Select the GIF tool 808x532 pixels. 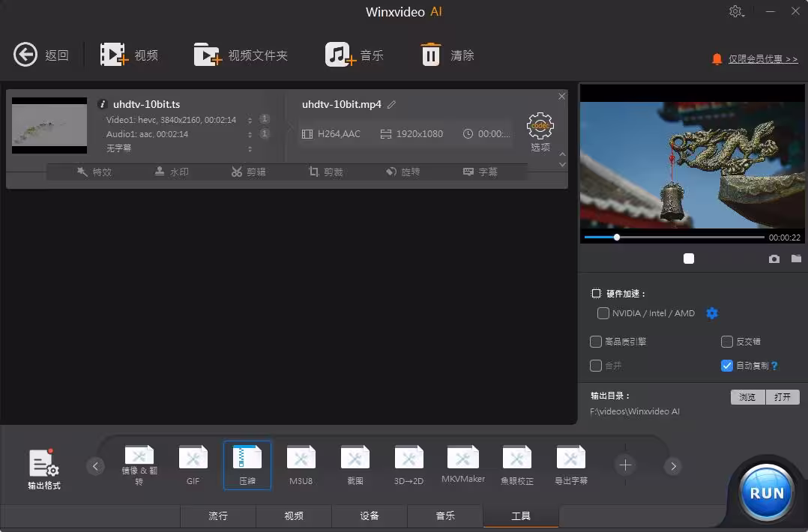pos(193,465)
